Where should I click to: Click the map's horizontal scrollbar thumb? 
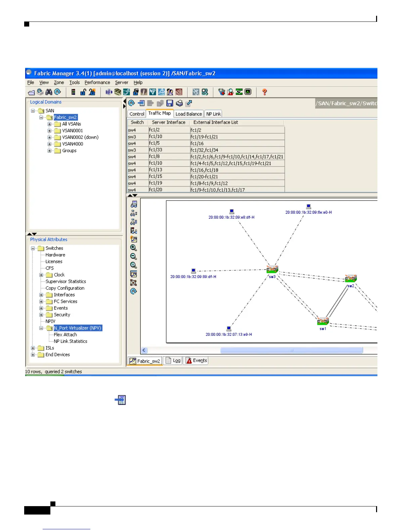click(x=291, y=350)
